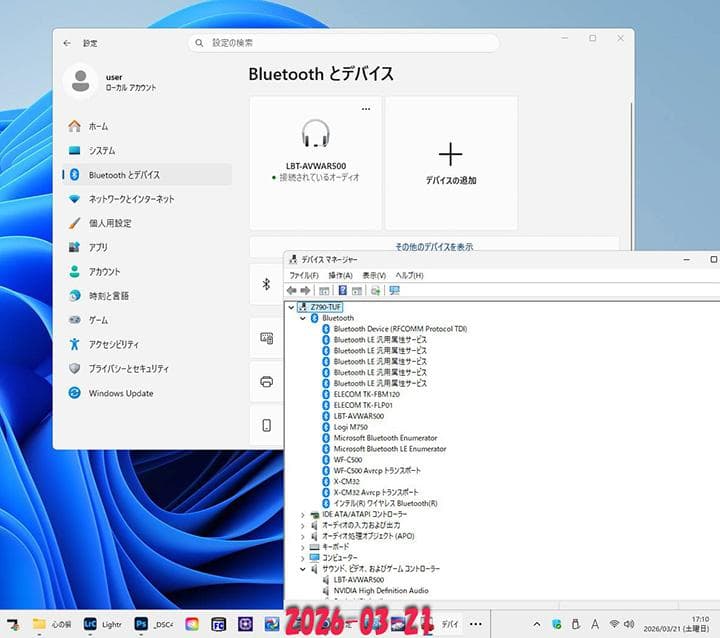Click the volume icon in system tray

629,624
